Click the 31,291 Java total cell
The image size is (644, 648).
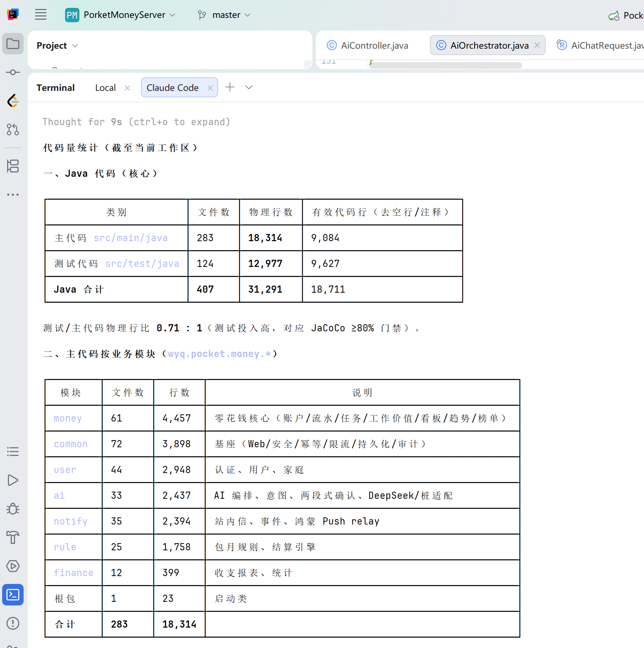click(265, 289)
